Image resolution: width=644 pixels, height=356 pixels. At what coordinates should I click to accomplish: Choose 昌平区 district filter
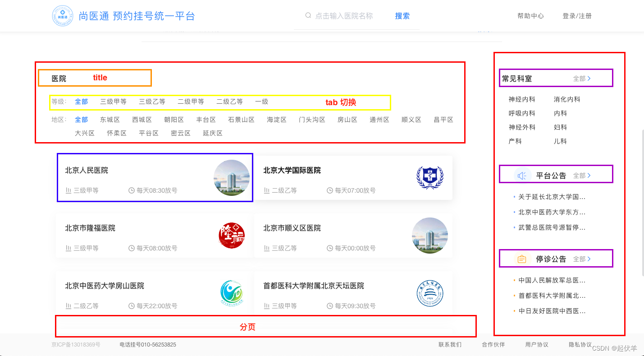coord(443,120)
